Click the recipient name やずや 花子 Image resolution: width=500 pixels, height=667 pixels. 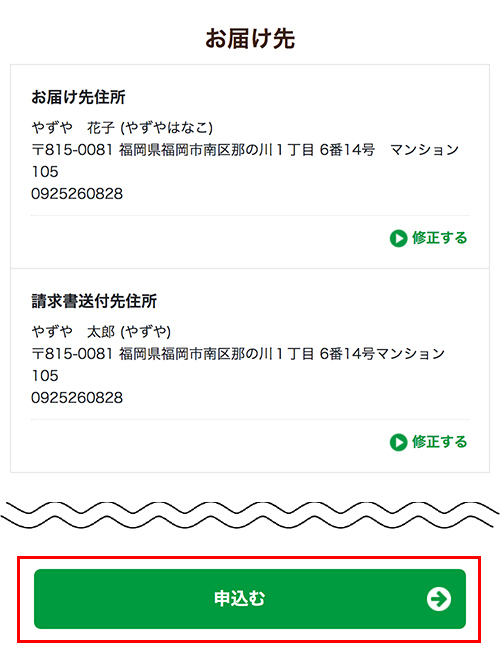[73, 127]
